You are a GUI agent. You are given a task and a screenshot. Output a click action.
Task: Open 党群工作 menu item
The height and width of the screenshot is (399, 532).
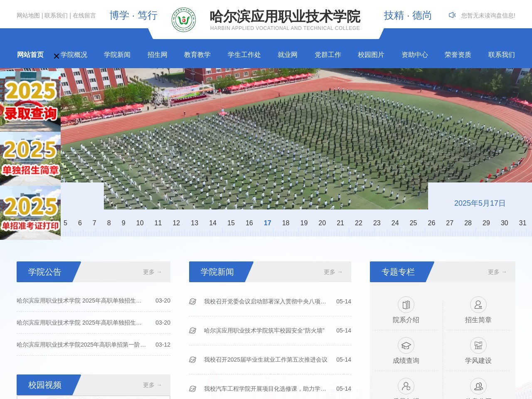(x=328, y=55)
